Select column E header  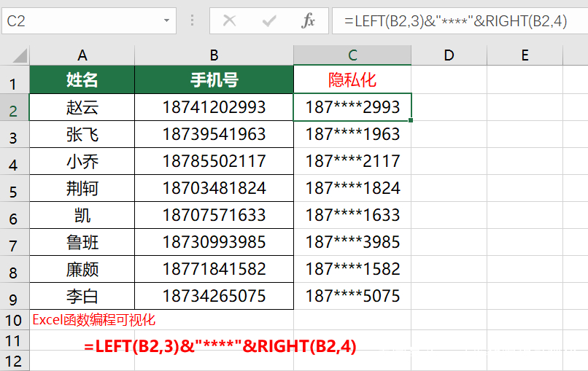pyautogui.click(x=525, y=55)
